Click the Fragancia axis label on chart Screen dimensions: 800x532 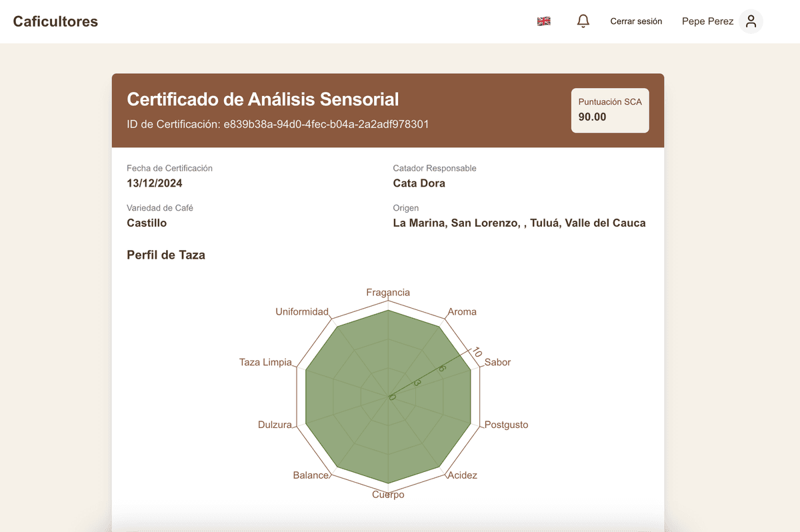[x=388, y=293]
